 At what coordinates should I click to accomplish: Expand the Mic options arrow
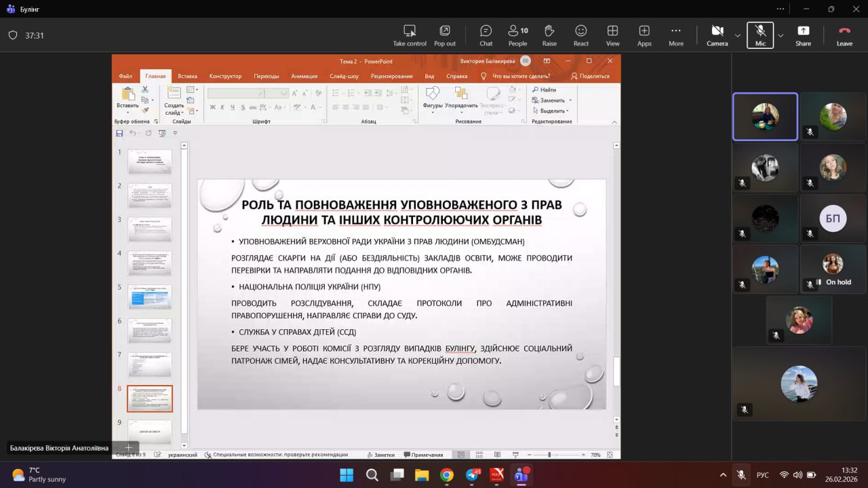click(781, 35)
